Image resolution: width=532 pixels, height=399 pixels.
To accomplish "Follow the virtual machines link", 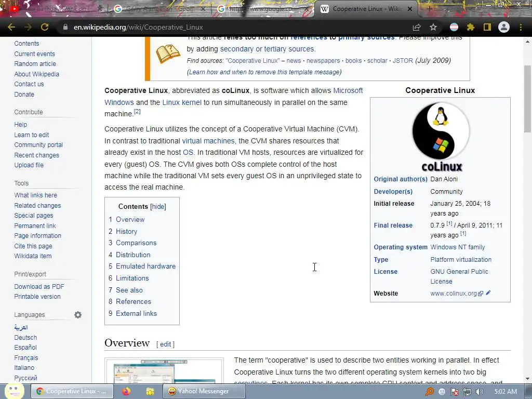I will (x=208, y=141).
